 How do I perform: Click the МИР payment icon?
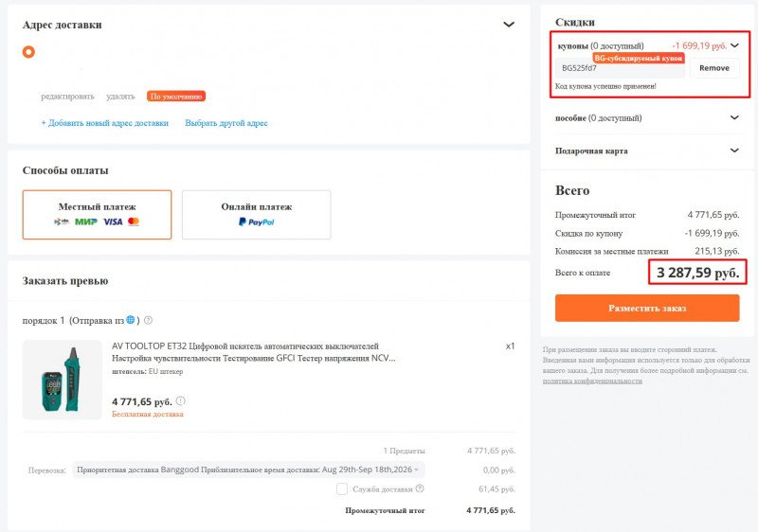point(86,222)
